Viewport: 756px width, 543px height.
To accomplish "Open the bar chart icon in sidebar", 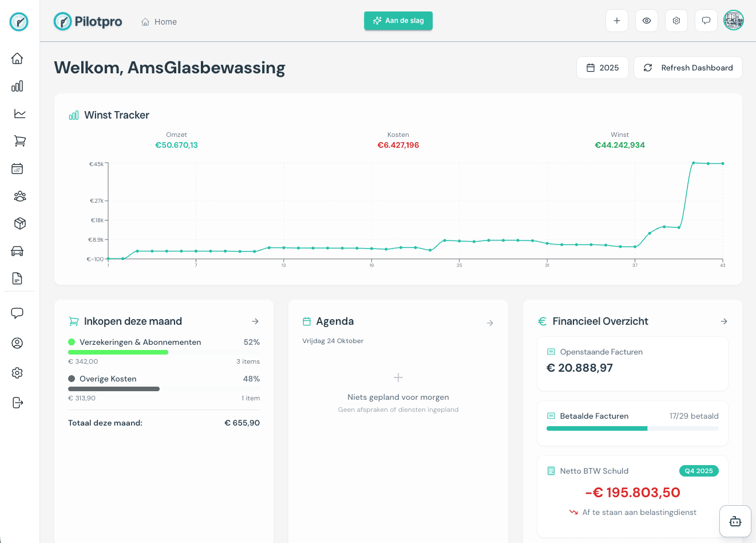I will tap(17, 86).
